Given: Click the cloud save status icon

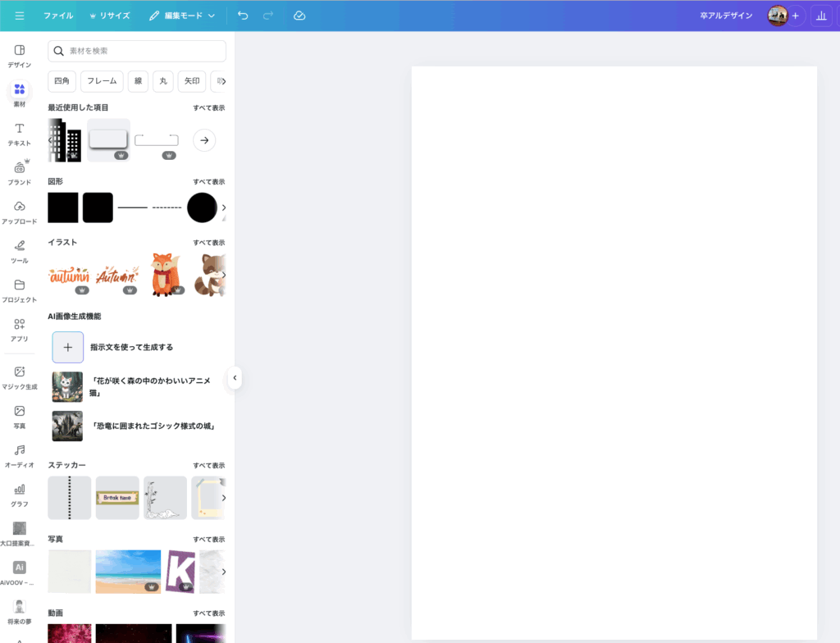Looking at the screenshot, I should coord(299,16).
